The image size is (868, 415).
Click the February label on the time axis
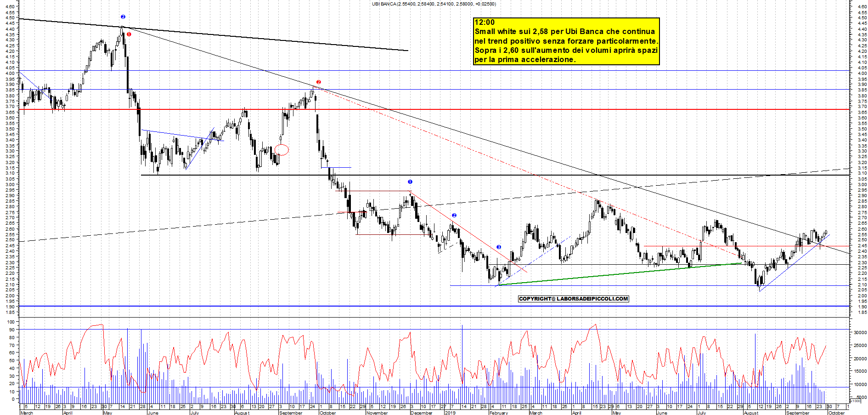(x=499, y=413)
